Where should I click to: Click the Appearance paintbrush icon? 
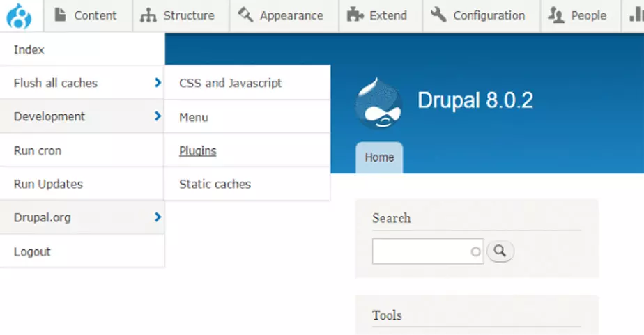point(245,15)
